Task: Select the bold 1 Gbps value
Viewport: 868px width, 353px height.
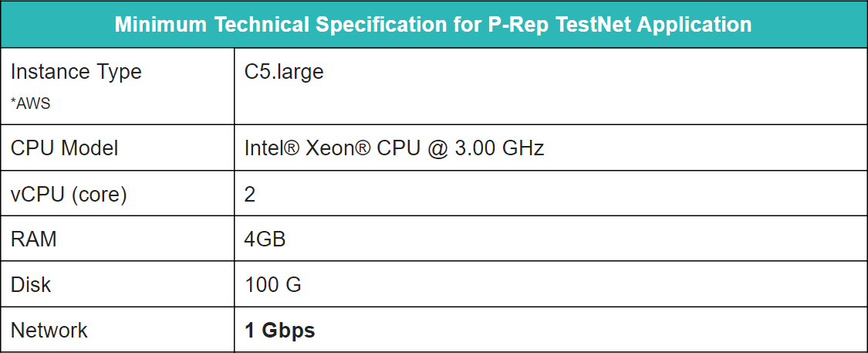Action: pyautogui.click(x=279, y=331)
